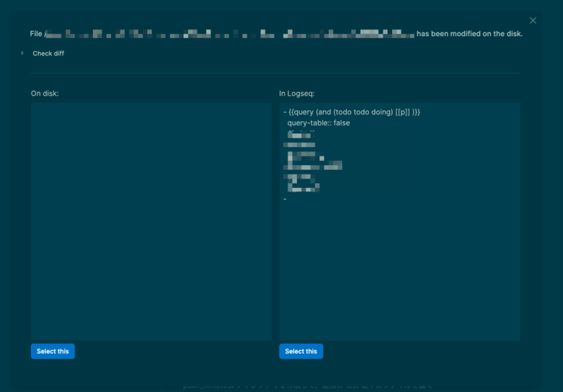Click the blurred text block in Logseq pane
This screenshot has width=563, height=392.
point(310,162)
